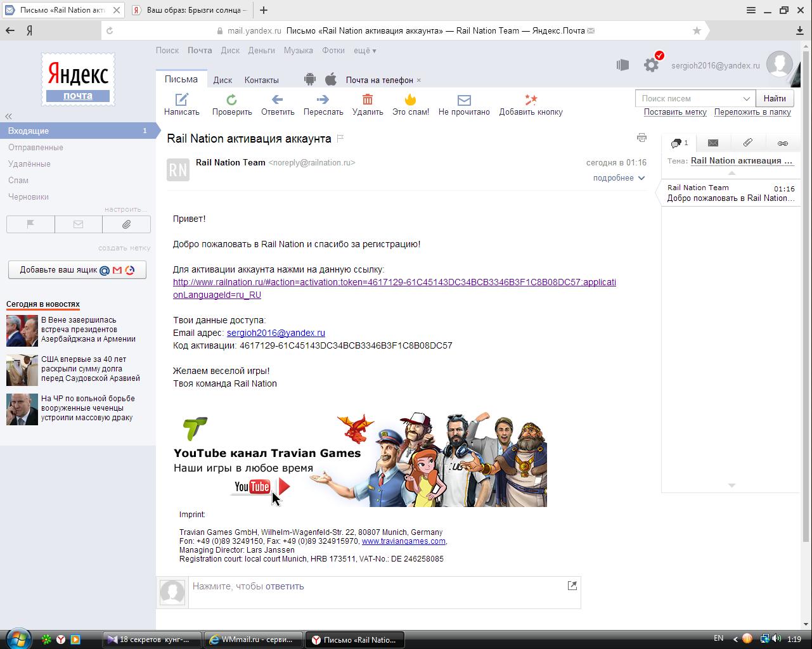Bookmark page with star icon
The width and height of the screenshot is (812, 649).
[697, 30]
